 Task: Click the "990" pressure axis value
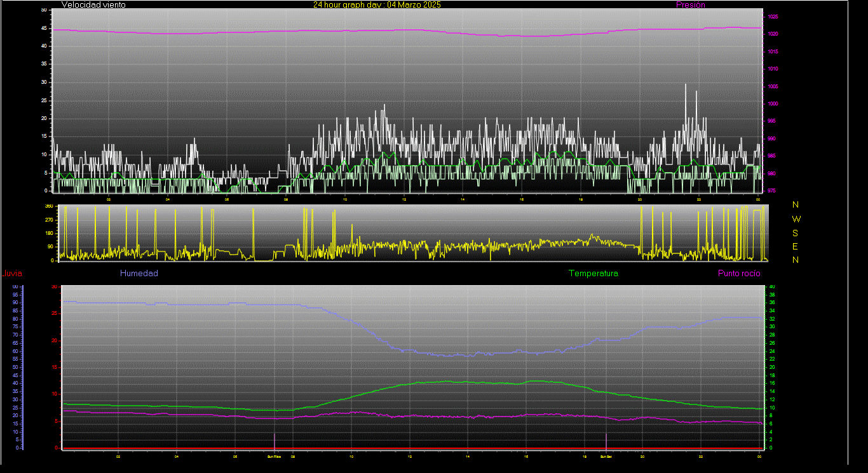[x=771, y=139]
